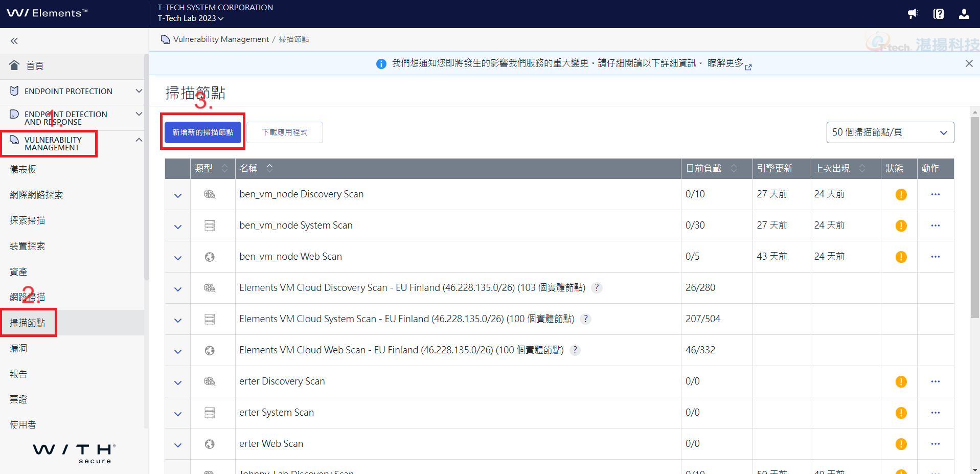The height and width of the screenshot is (474, 980).
Task: Open the help question-mark icon
Action: pyautogui.click(x=939, y=14)
